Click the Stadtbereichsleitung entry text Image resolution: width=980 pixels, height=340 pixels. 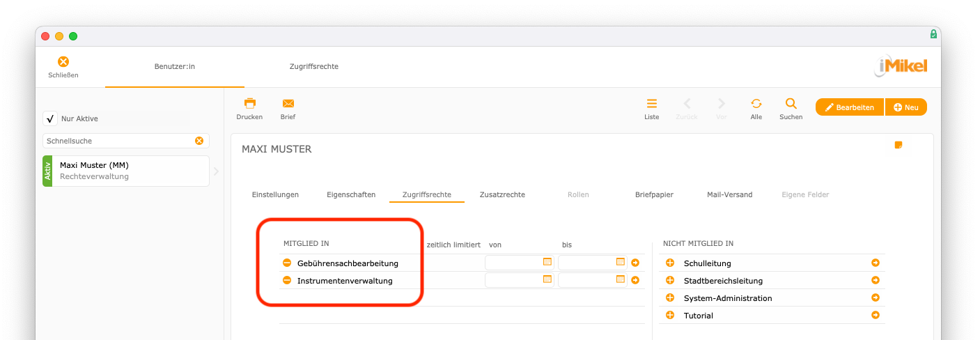coord(724,281)
